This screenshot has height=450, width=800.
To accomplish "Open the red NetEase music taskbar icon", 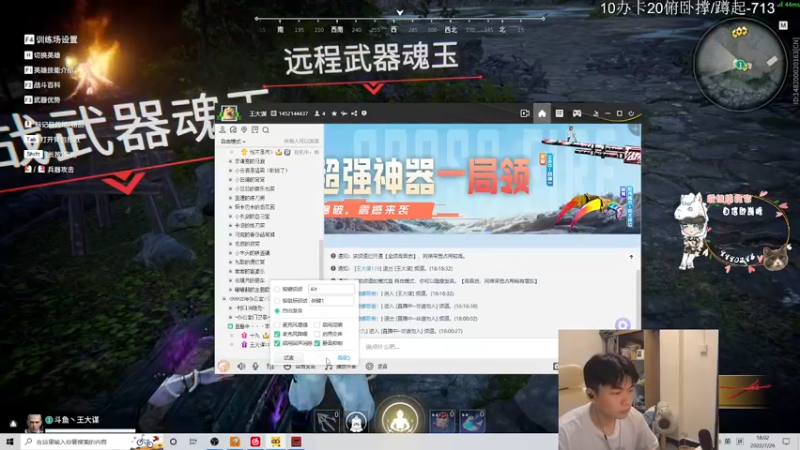I will [x=255, y=442].
